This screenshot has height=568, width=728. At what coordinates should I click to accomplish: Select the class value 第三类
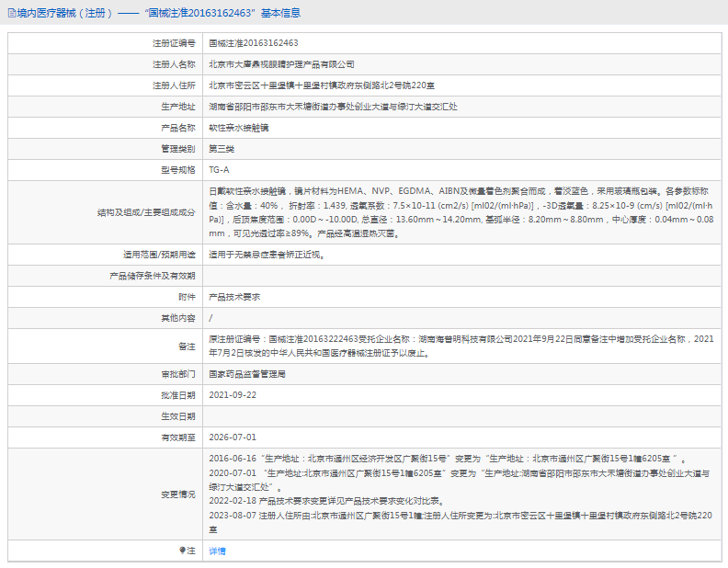coord(222,149)
